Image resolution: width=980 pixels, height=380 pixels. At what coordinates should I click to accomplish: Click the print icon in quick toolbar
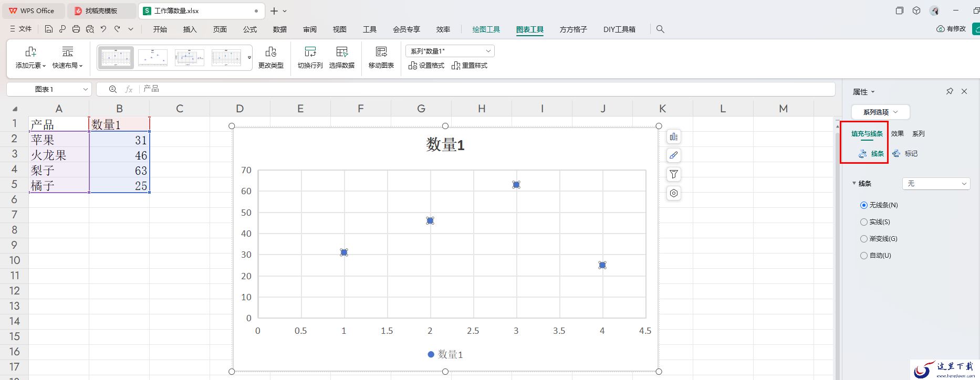[x=76, y=29]
